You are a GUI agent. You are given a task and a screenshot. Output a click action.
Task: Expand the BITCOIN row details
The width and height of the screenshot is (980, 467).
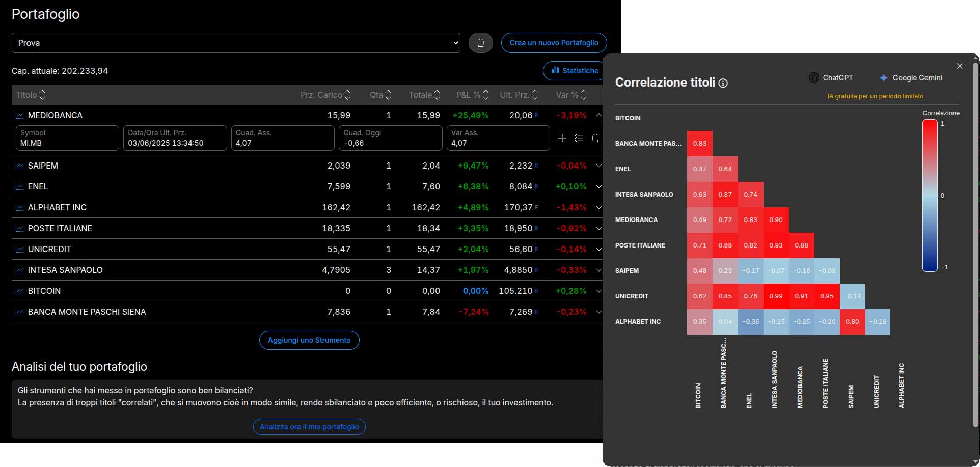tap(598, 291)
